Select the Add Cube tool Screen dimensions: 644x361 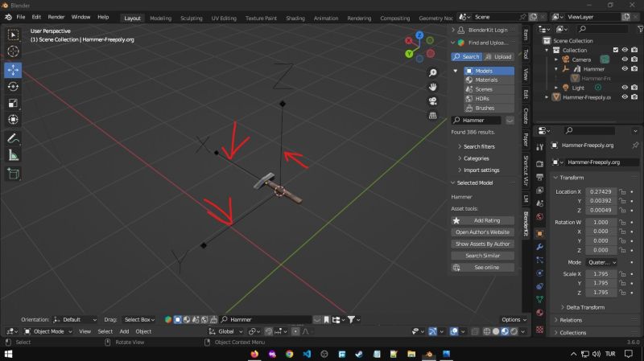(x=13, y=174)
